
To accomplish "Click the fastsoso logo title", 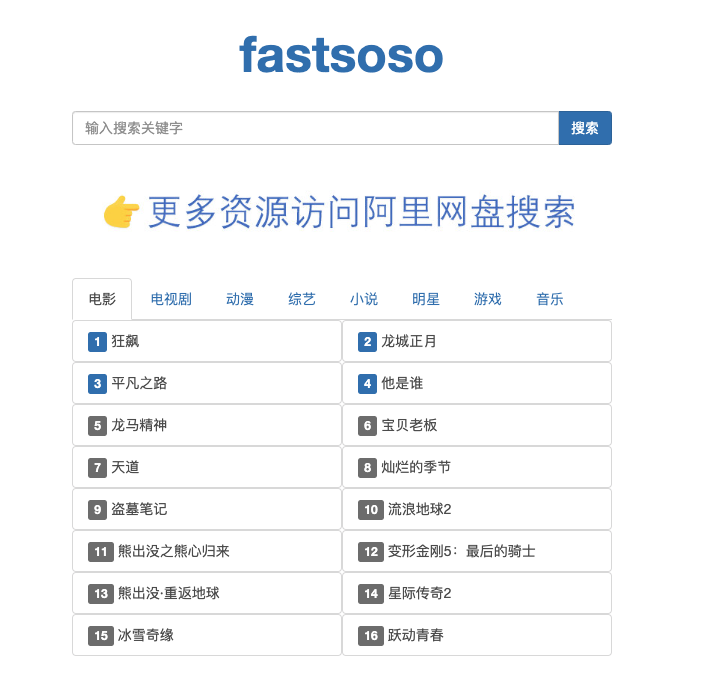I will [341, 55].
